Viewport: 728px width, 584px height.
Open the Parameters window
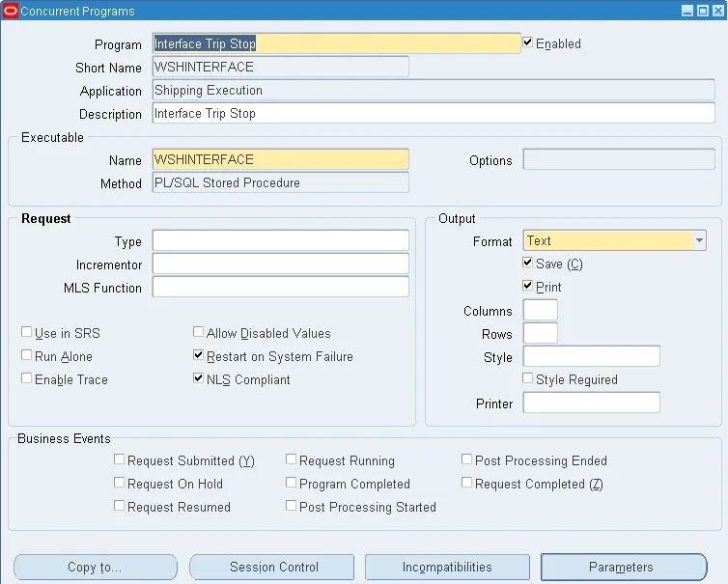(x=624, y=567)
